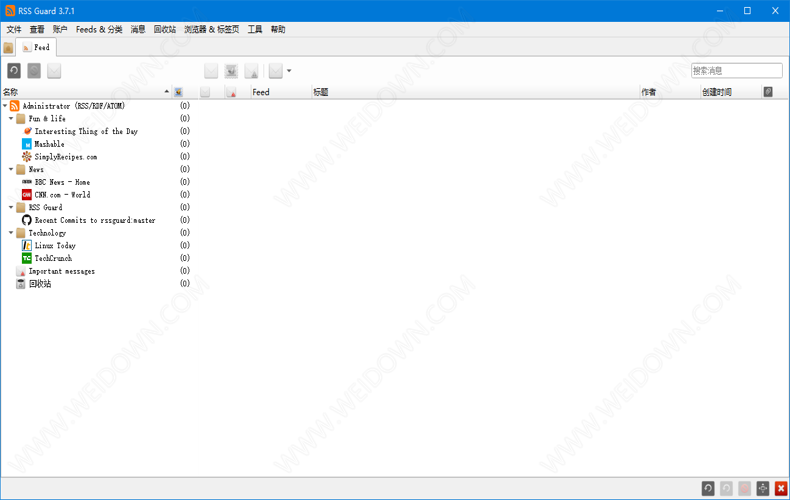Collapse the News folder
This screenshot has height=500, width=790.
[x=11, y=169]
